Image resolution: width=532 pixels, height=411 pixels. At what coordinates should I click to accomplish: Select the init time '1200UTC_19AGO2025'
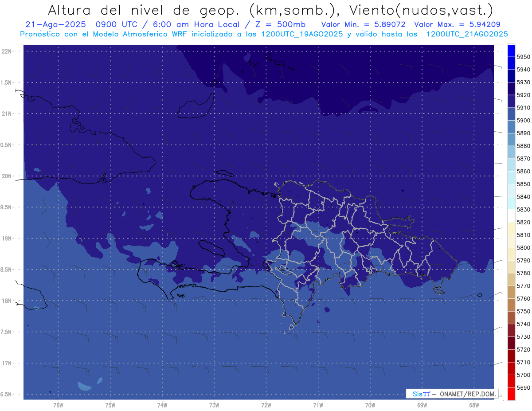[x=301, y=34]
